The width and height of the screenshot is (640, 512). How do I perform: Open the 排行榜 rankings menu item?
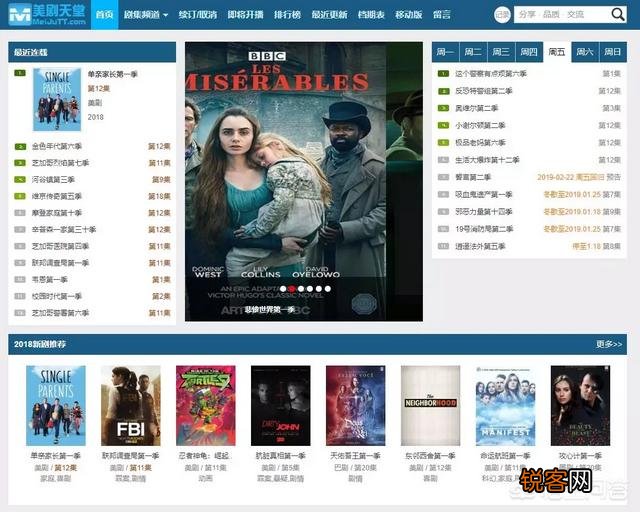tap(287, 15)
